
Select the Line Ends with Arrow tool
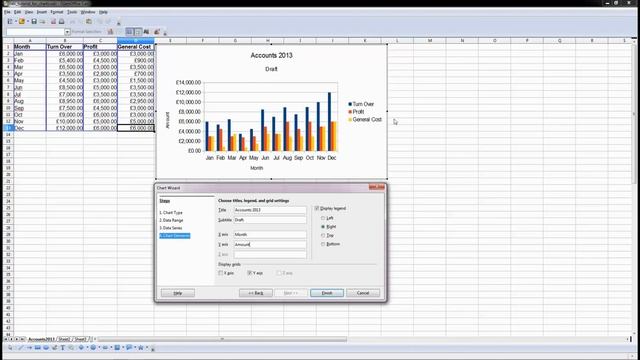29,348
